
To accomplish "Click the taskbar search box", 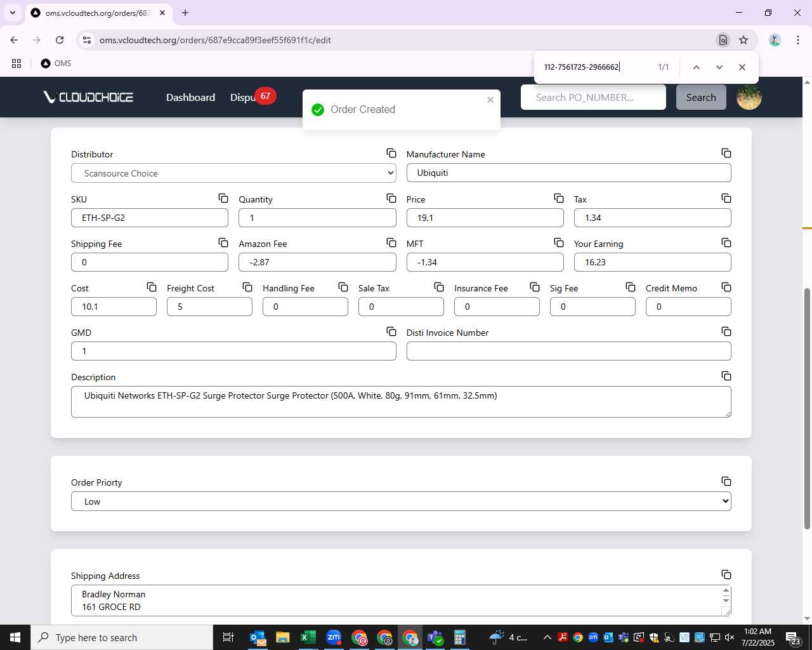I will (x=122, y=637).
